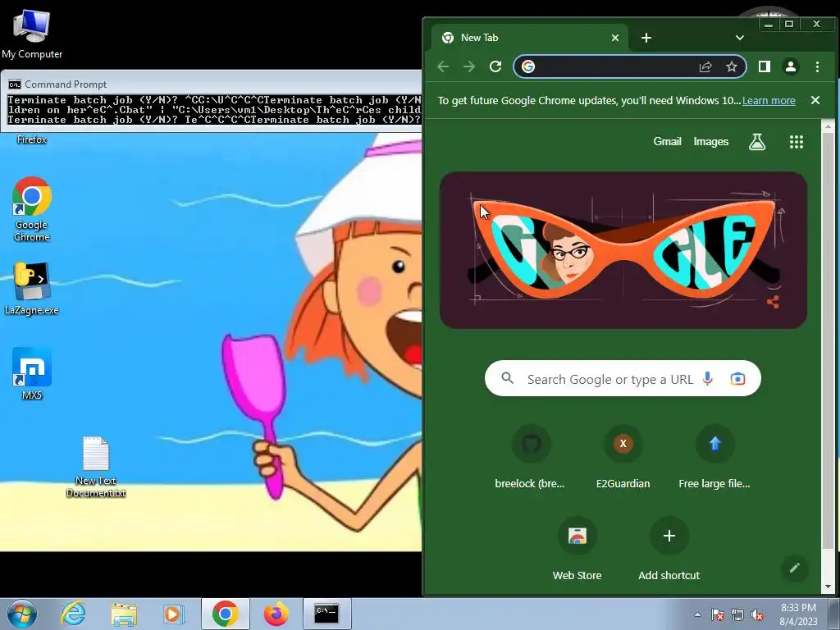Image resolution: width=840 pixels, height=630 pixels.
Task: Open Web Store shortcut tile
Action: [x=577, y=549]
